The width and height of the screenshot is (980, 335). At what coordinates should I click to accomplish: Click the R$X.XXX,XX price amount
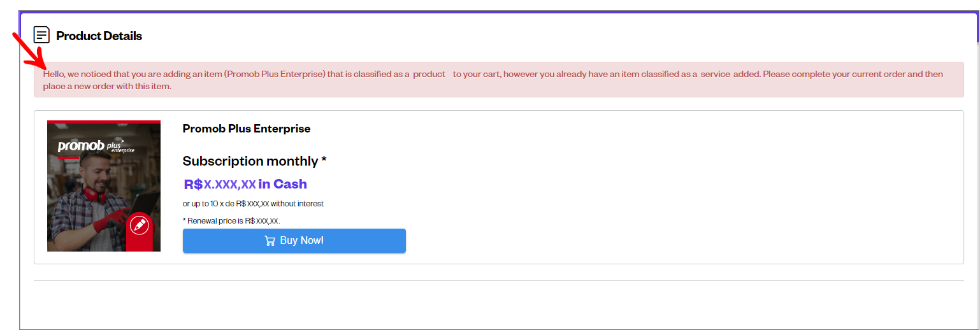pyautogui.click(x=220, y=185)
